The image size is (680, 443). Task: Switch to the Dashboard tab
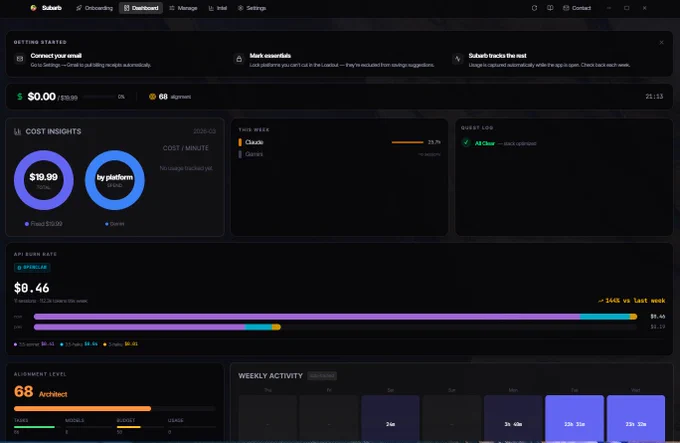tap(141, 8)
